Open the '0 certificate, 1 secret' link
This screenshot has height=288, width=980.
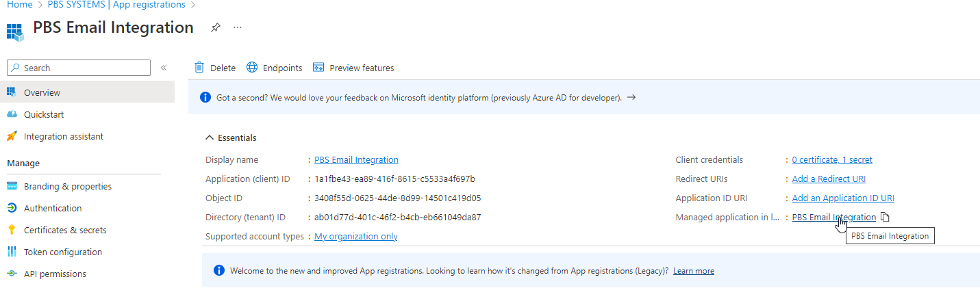pyautogui.click(x=832, y=160)
